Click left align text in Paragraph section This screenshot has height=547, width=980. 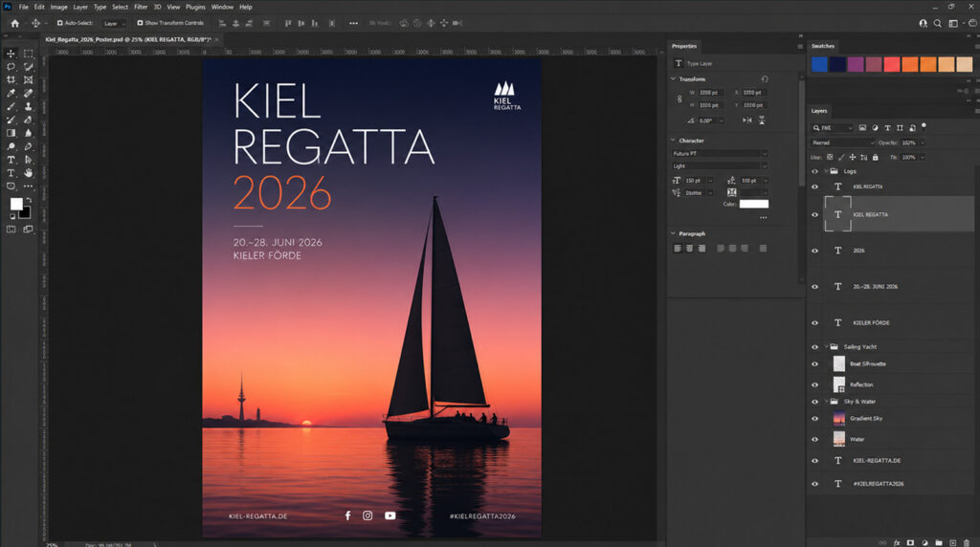click(677, 249)
